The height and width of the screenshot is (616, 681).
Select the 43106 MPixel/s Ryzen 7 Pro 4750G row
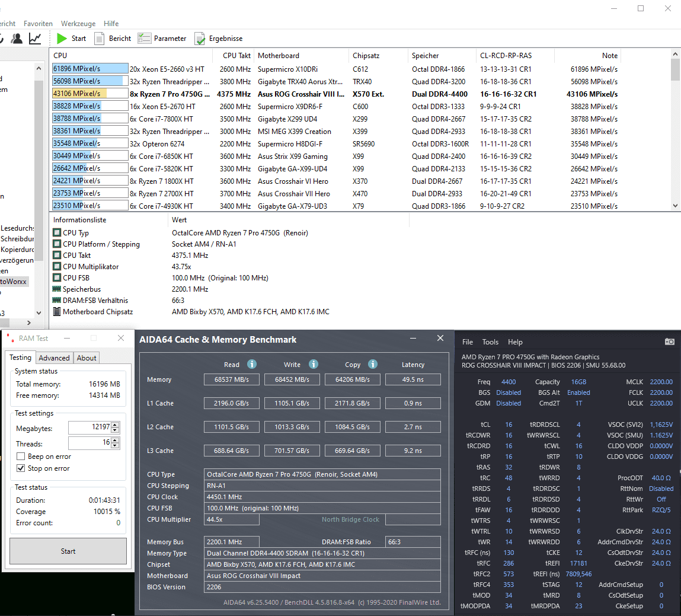click(x=335, y=94)
